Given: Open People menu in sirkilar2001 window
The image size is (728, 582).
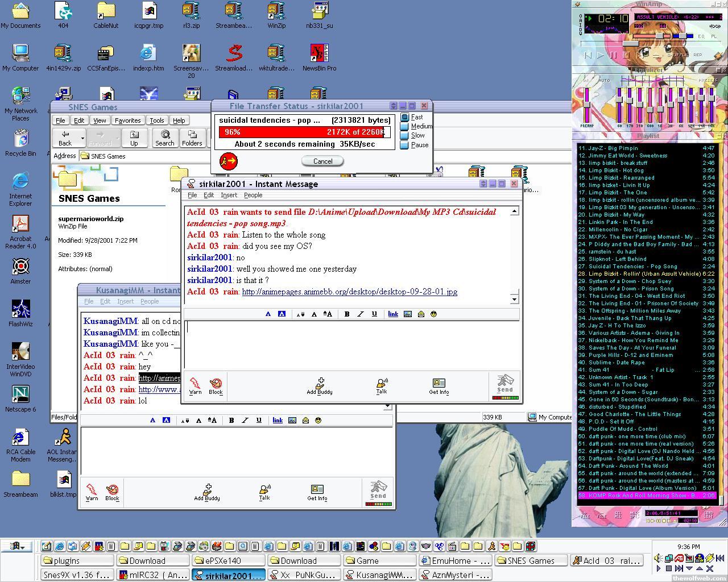Looking at the screenshot, I should (x=253, y=195).
